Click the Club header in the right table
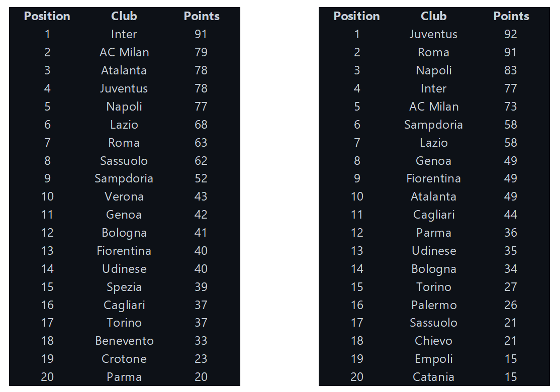The height and width of the screenshot is (392, 560). 433,16
